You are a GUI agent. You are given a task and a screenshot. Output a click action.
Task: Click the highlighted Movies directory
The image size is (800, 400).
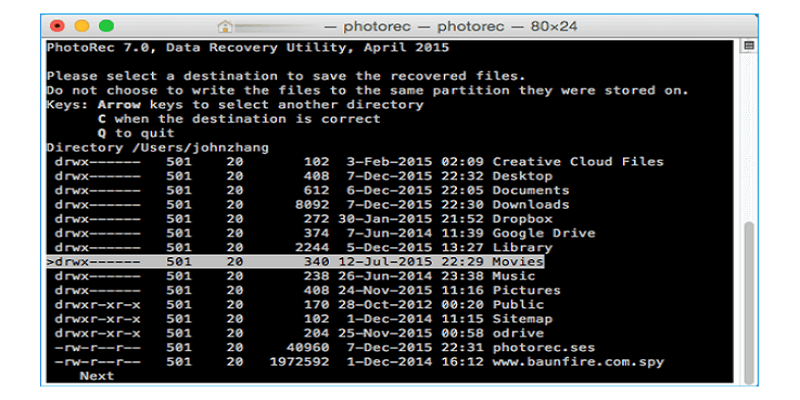tap(517, 262)
